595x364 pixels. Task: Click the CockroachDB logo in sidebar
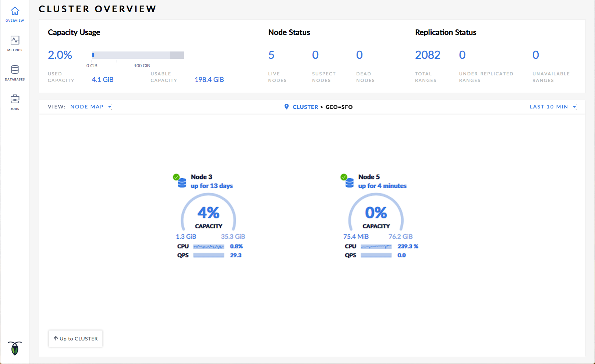click(x=15, y=348)
